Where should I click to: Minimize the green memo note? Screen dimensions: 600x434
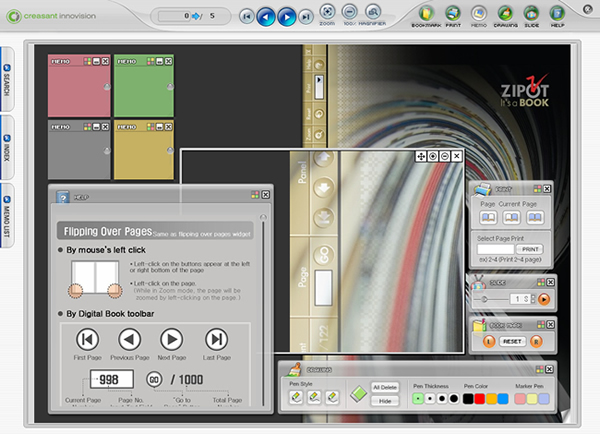pyautogui.click(x=160, y=61)
